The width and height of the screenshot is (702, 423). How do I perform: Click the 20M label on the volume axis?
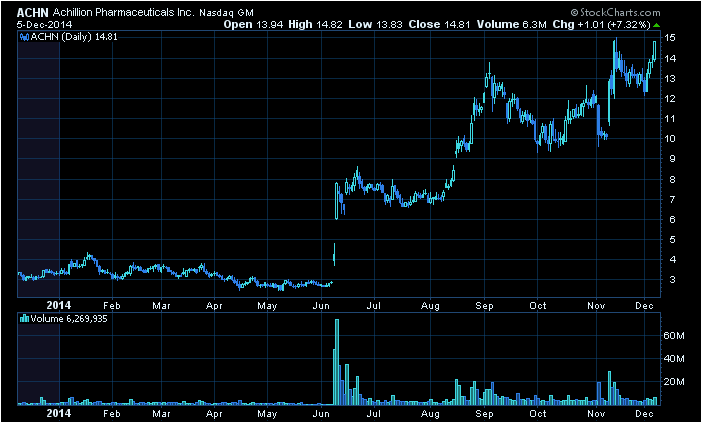(x=675, y=382)
